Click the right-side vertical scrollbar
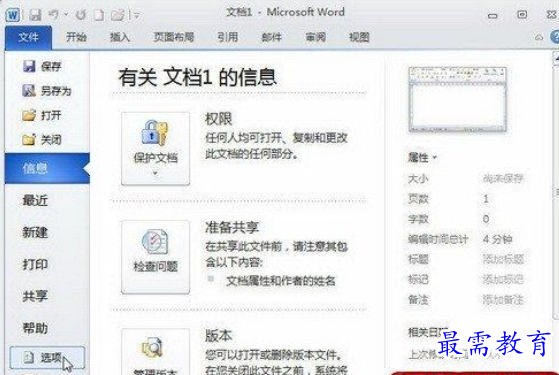This screenshot has height=375, width=559. pyautogui.click(x=556, y=185)
